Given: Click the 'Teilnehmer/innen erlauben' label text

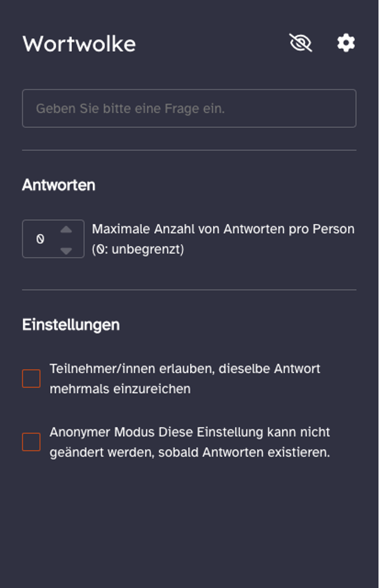Looking at the screenshot, I should point(185,369).
